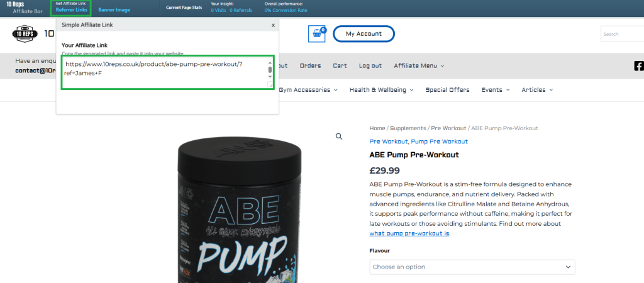644x283 pixels.
Task: Click the affiliate link textarea resize handle
Action: (x=270, y=85)
